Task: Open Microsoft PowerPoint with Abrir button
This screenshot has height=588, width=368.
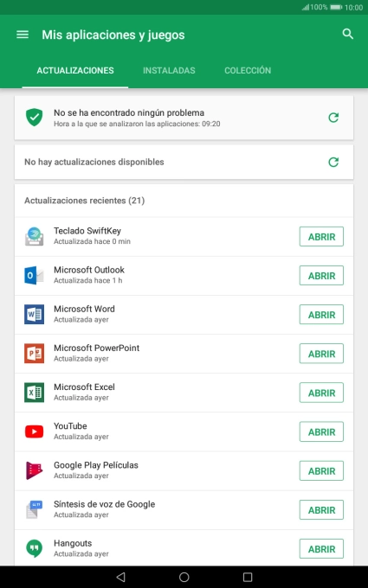Action: tap(321, 354)
